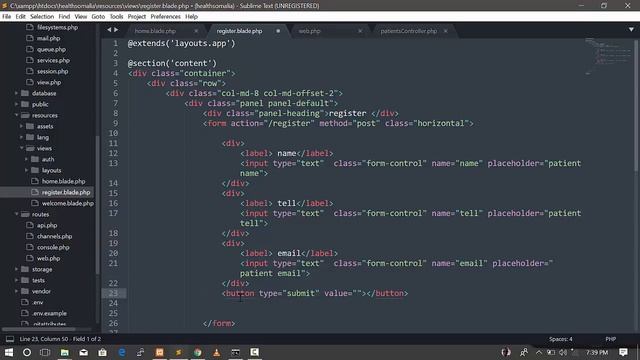The image size is (640, 360).
Task: Select register.blade.php in the sidebar
Action: click(x=66, y=192)
